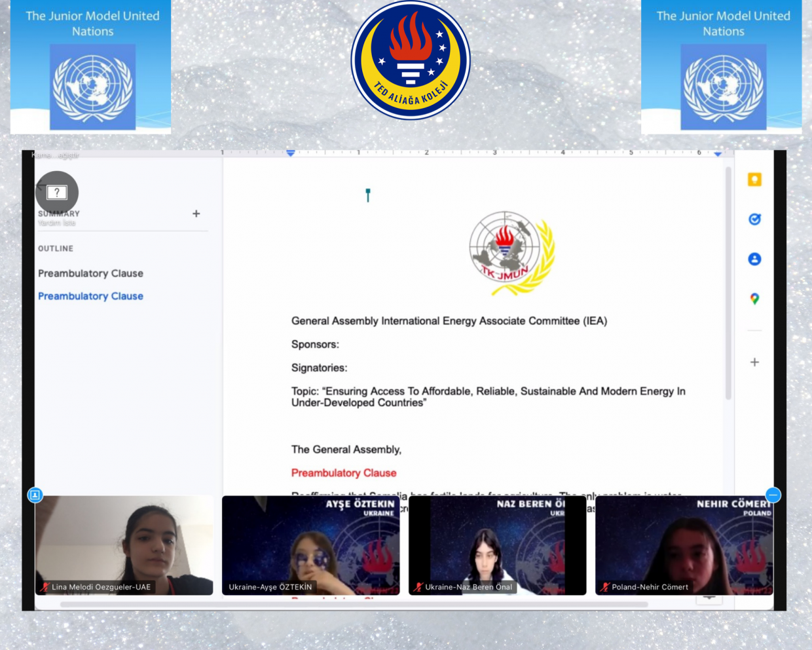Select Lina Melodi Oezgueler-UAE video tile
The width and height of the screenshot is (812, 650).
click(x=124, y=545)
